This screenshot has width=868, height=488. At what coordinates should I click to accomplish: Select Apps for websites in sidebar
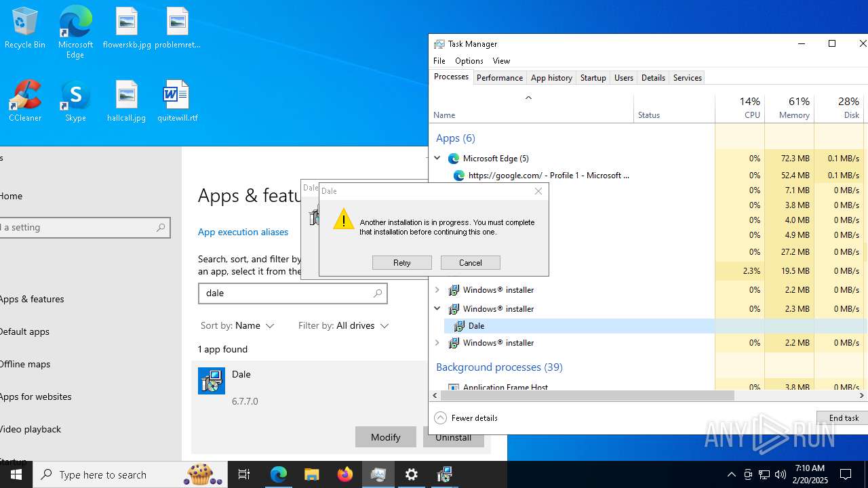click(x=35, y=396)
